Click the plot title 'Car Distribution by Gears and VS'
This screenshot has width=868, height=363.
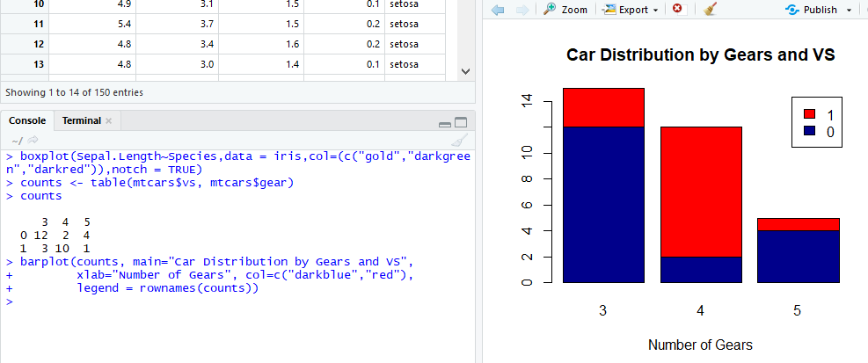[700, 54]
